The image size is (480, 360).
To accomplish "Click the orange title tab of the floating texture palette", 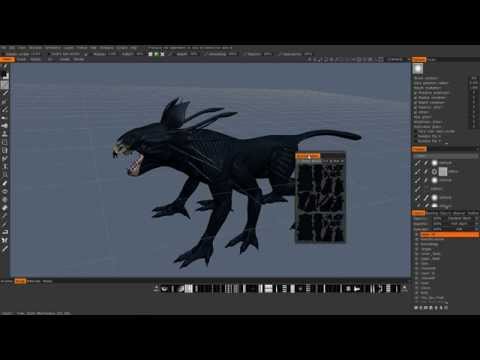I will [308, 156].
